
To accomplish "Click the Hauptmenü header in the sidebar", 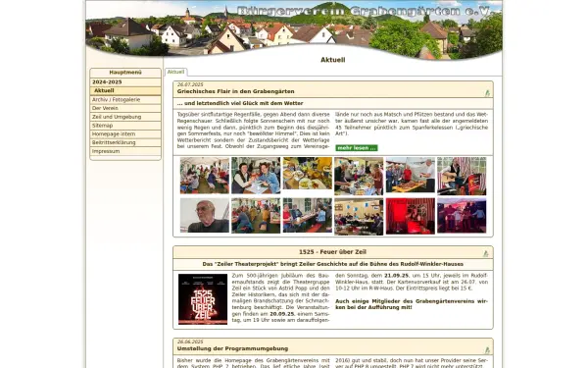I will pyautogui.click(x=125, y=72).
